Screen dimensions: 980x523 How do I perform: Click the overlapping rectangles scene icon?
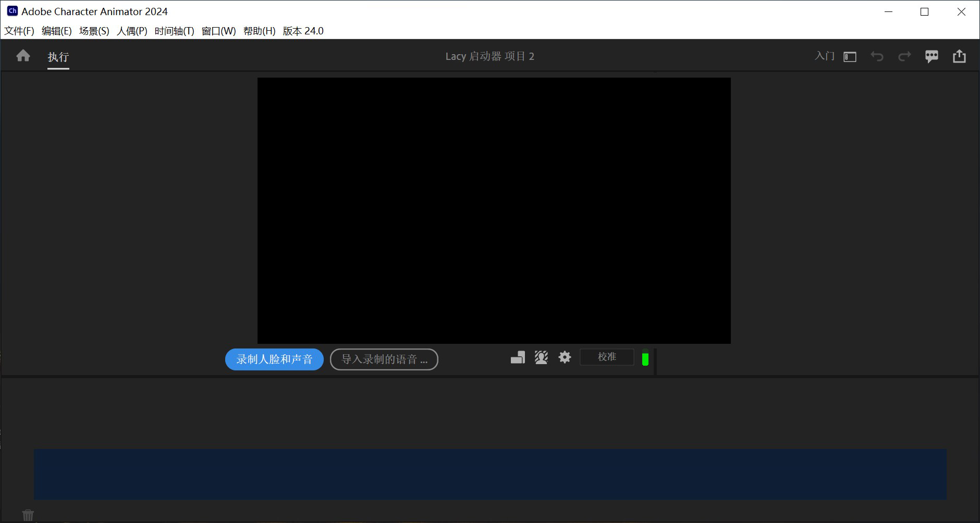point(518,357)
